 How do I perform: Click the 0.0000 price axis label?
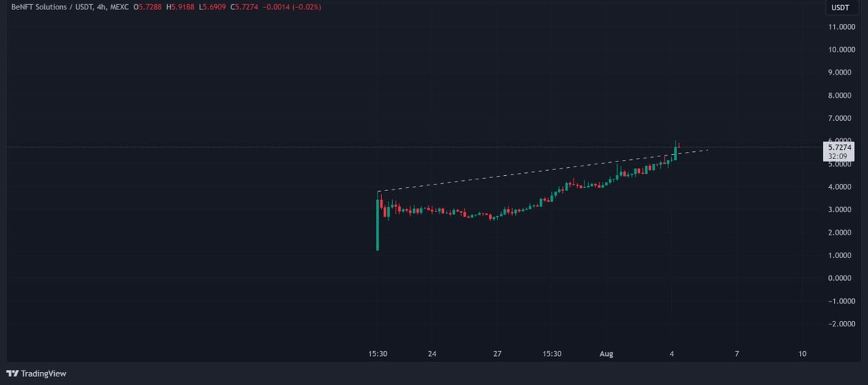(x=843, y=278)
